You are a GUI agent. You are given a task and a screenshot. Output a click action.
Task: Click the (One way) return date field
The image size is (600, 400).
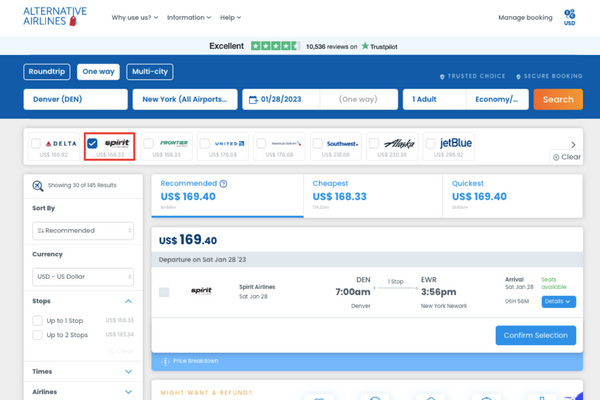pyautogui.click(x=359, y=100)
